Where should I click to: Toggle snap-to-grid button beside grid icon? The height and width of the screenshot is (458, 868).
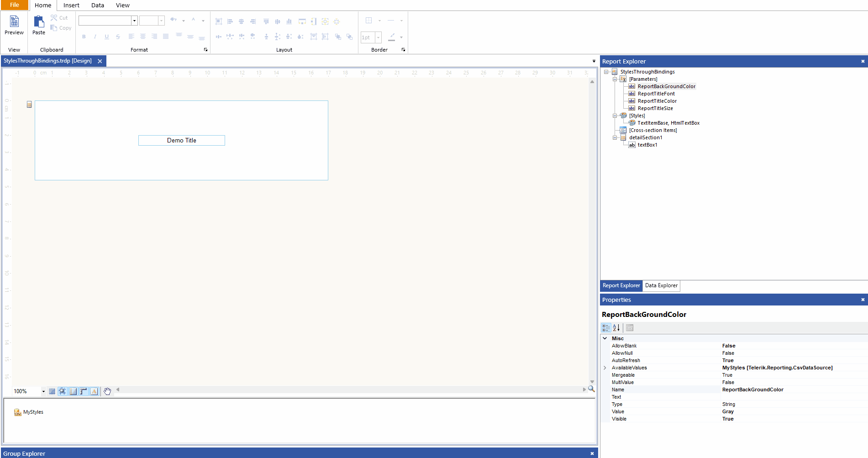[63, 391]
